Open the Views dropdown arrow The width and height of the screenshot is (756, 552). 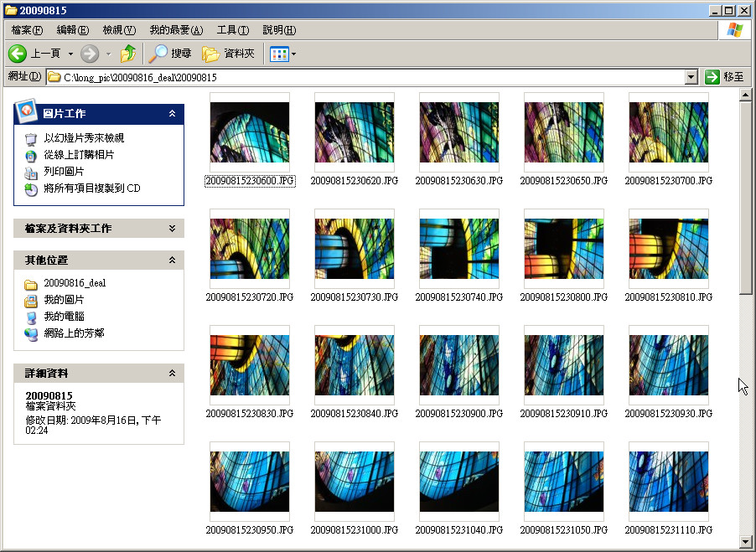tap(293, 54)
